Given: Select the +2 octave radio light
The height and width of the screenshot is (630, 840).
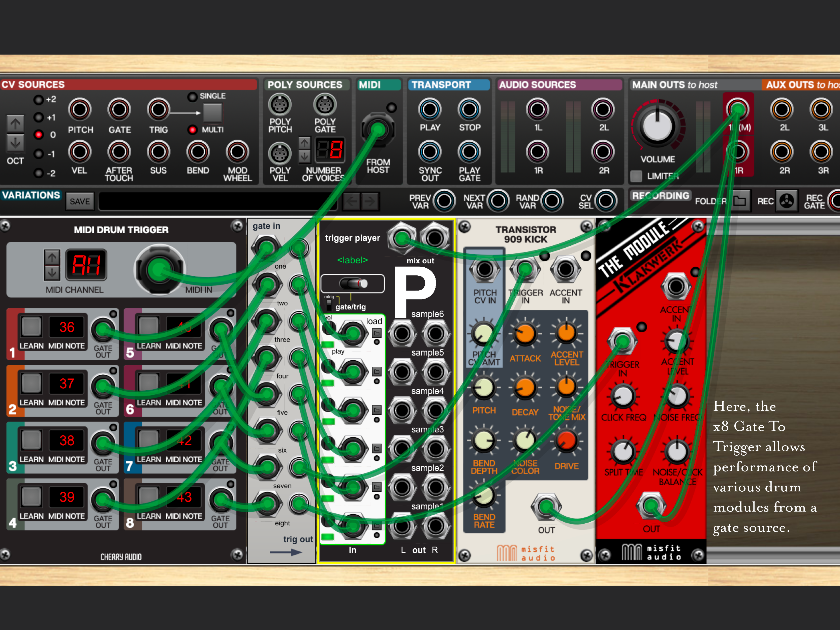Looking at the screenshot, I should (39, 100).
